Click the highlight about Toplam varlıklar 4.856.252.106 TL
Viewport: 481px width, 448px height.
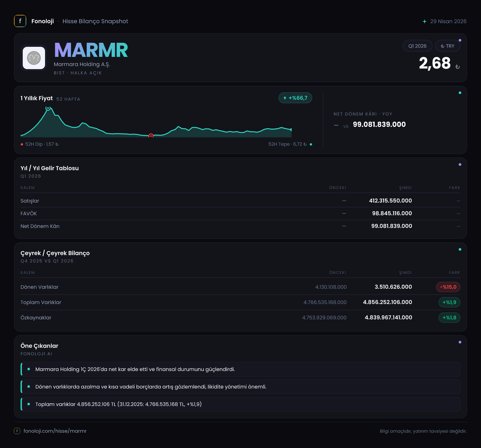(240, 404)
